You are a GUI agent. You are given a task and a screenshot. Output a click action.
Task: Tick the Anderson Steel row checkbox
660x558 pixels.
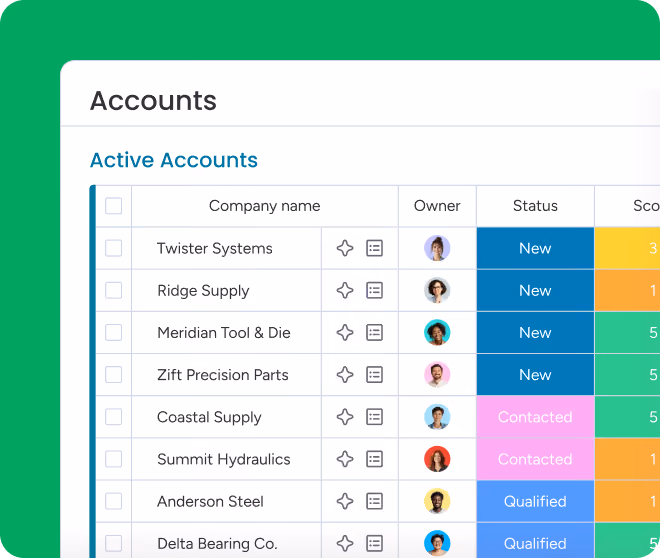(114, 501)
